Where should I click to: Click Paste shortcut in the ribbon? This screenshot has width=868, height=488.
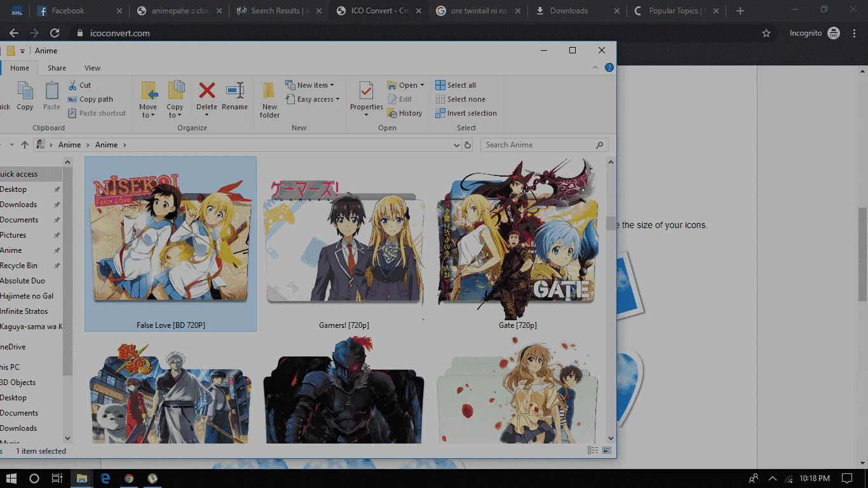[x=97, y=113]
